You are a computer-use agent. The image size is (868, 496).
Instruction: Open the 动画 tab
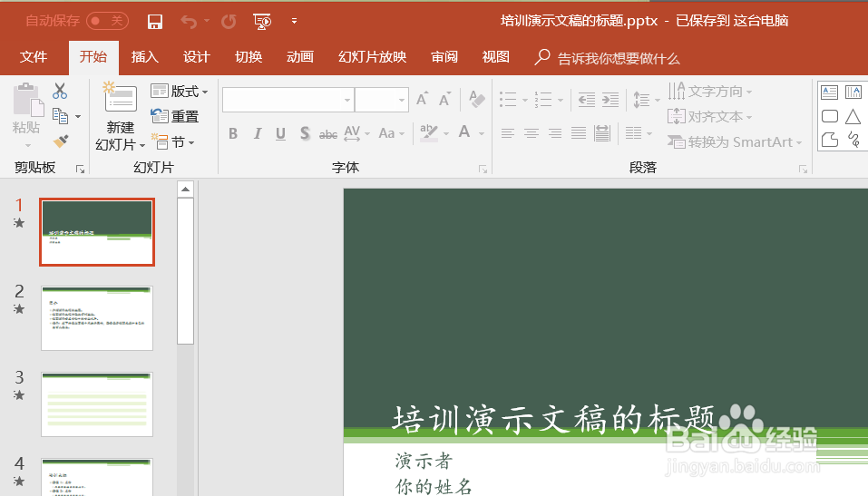300,57
